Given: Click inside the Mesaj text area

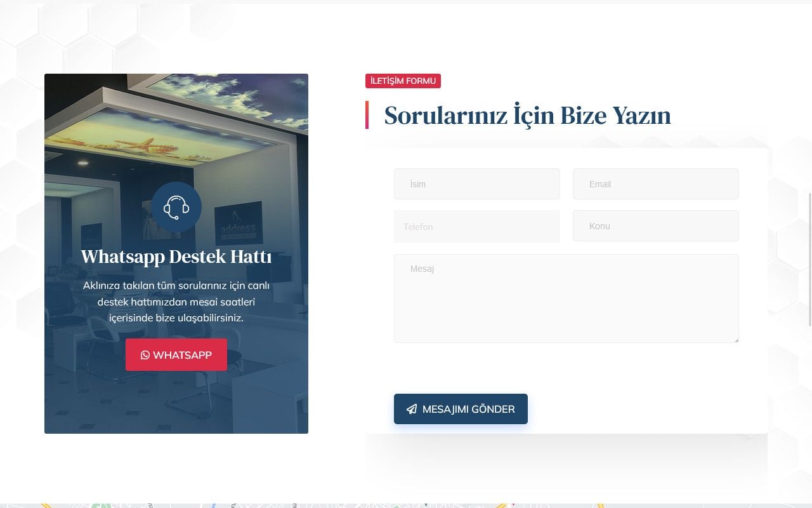Looking at the screenshot, I should 566,298.
